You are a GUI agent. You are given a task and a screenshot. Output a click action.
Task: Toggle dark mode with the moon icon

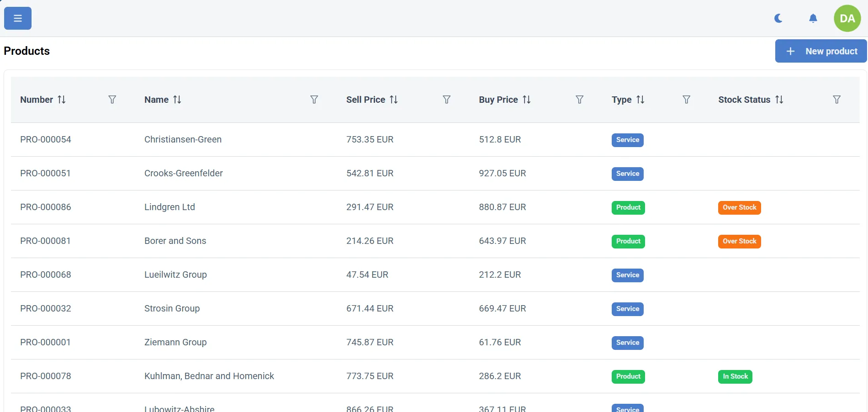click(x=778, y=18)
